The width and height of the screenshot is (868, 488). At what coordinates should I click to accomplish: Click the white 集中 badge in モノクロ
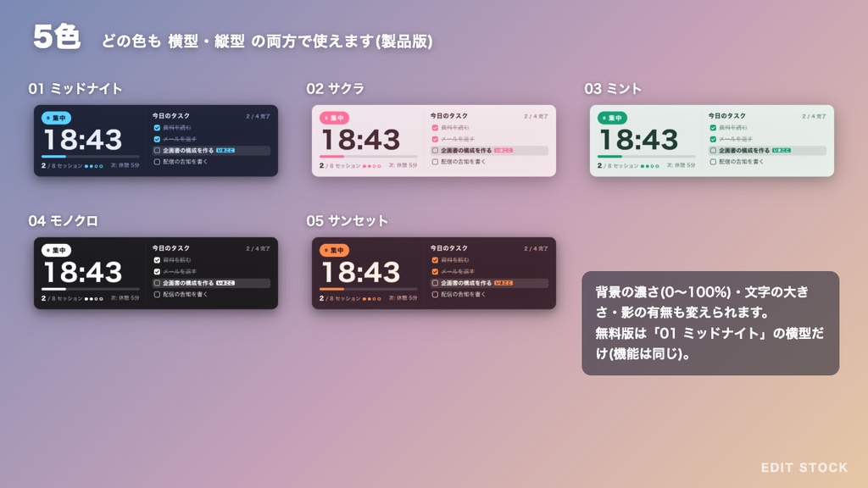pyautogui.click(x=56, y=250)
